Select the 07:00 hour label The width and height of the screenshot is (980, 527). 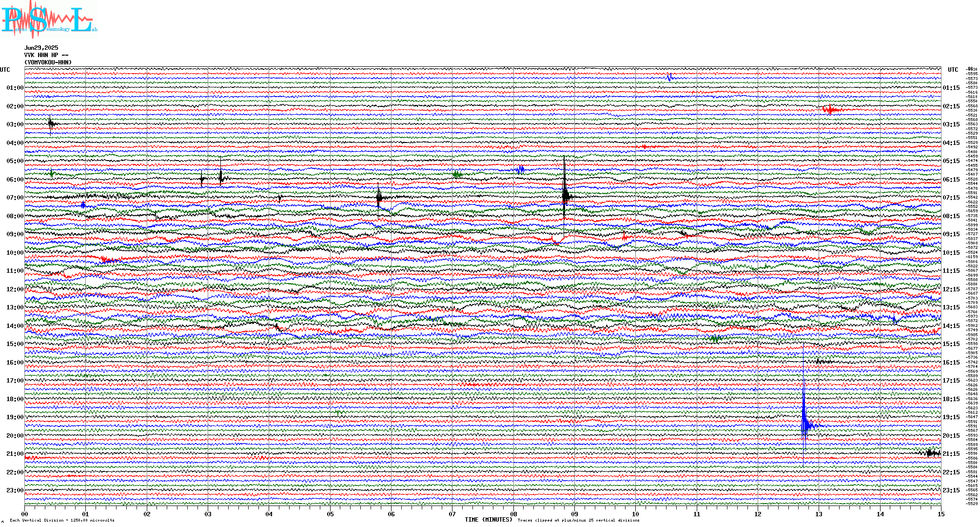[15, 198]
